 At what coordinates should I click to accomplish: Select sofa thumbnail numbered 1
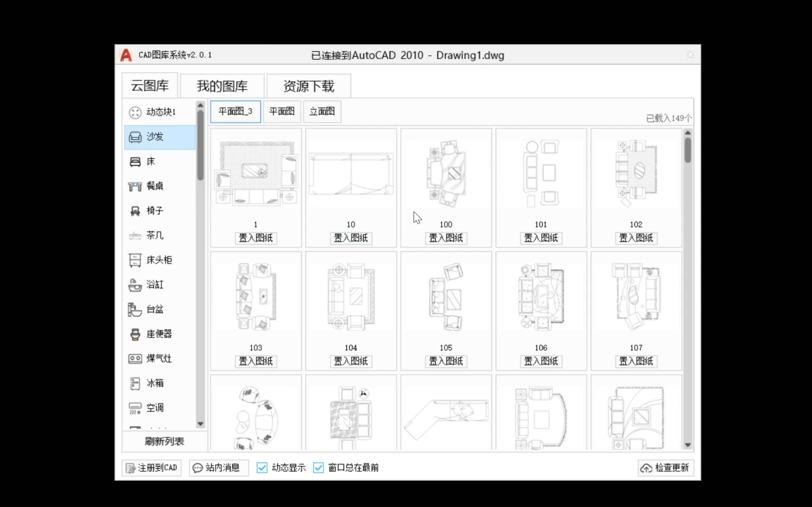(256, 173)
